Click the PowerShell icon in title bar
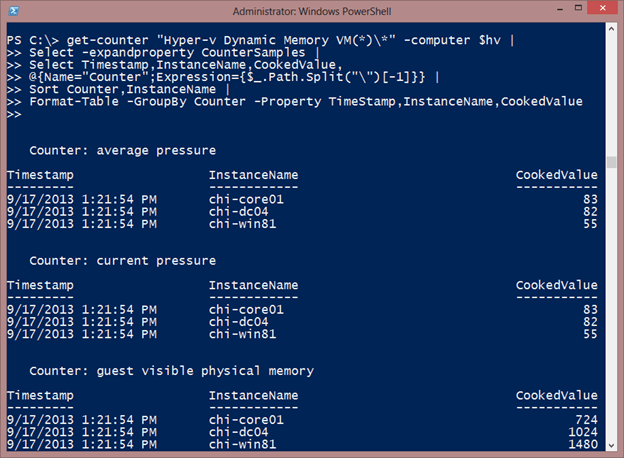 click(x=13, y=11)
